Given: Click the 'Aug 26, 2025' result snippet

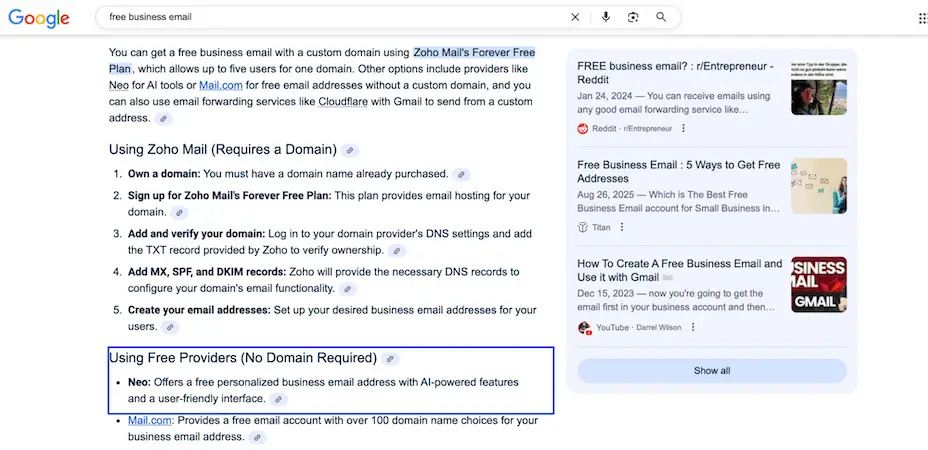Looking at the screenshot, I should (678, 201).
